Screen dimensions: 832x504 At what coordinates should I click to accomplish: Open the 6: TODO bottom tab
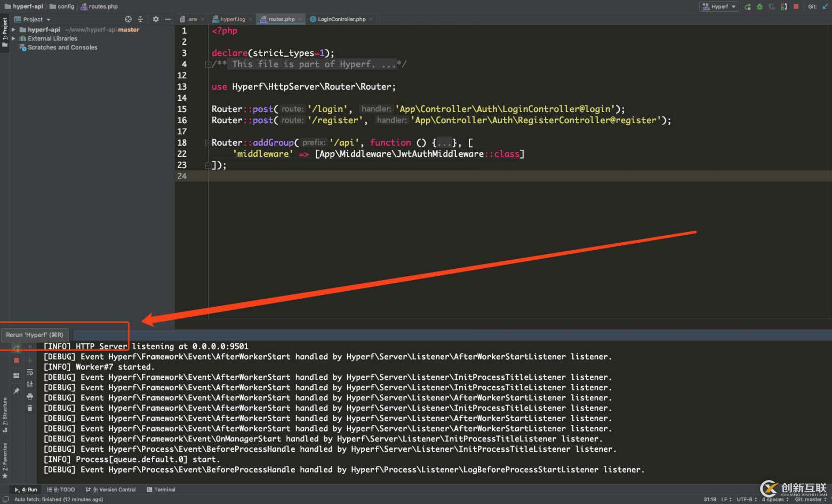point(61,490)
